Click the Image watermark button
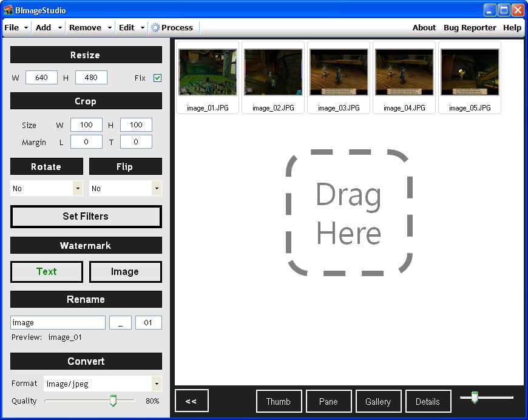 point(125,272)
